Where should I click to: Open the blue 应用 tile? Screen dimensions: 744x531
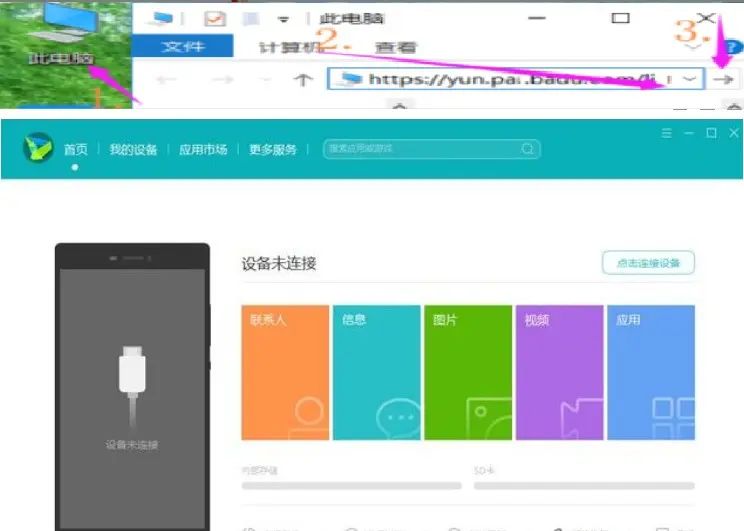651,373
